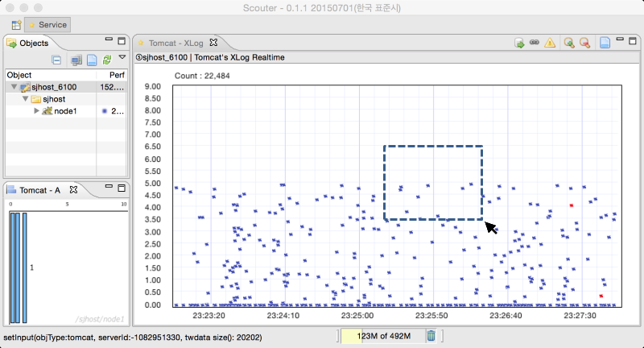Viewport: 644px width, 348px height.
Task: Expand the node1 tree item
Action: pyautogui.click(x=36, y=111)
